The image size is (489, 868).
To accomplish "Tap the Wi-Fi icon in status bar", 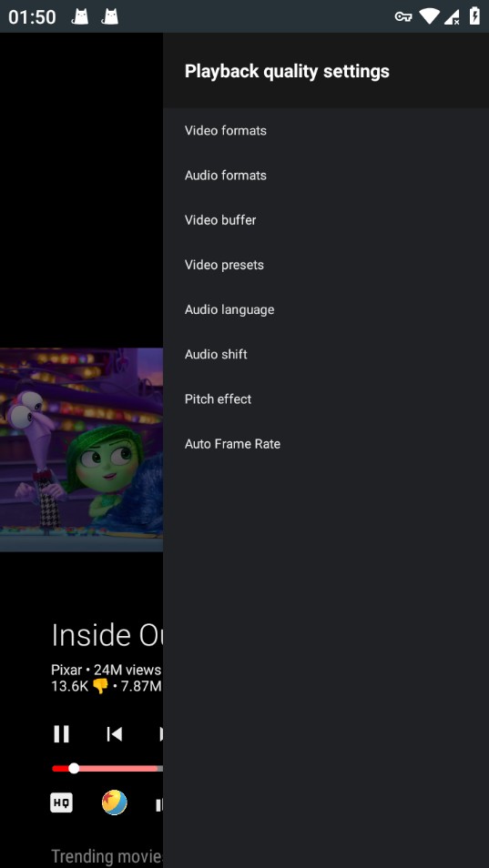I will point(429,16).
